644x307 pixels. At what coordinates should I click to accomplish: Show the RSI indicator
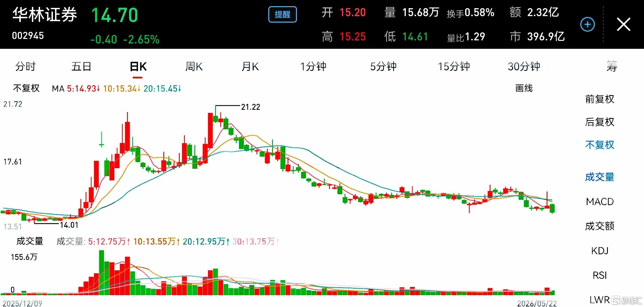pyautogui.click(x=600, y=275)
